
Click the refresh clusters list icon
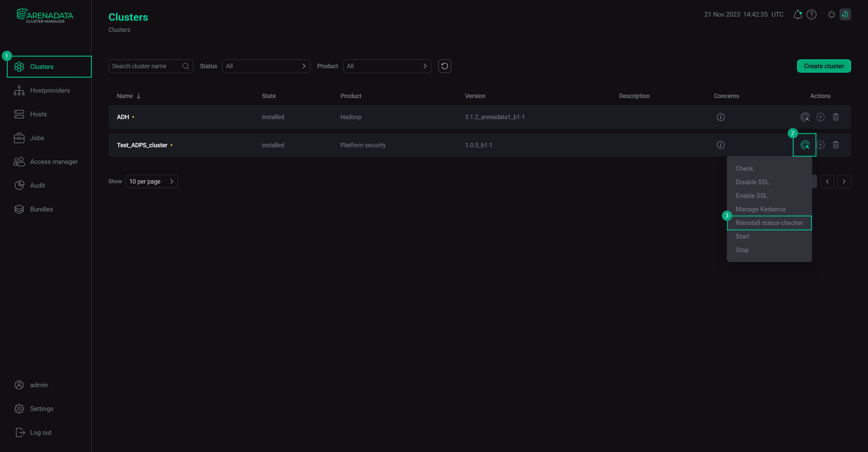coord(445,65)
